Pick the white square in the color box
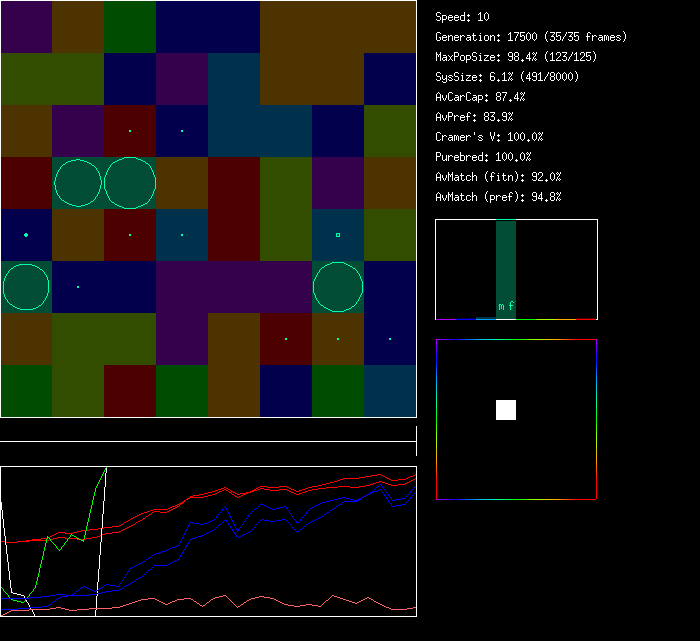Image resolution: width=700 pixels, height=641 pixels. coord(506,410)
